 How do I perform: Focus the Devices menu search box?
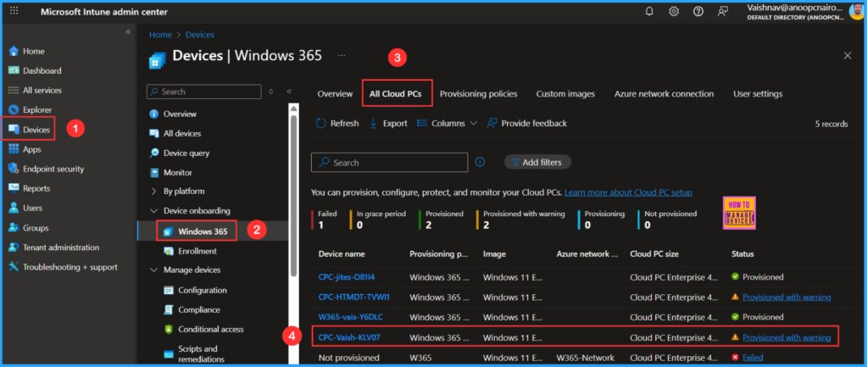click(x=203, y=92)
